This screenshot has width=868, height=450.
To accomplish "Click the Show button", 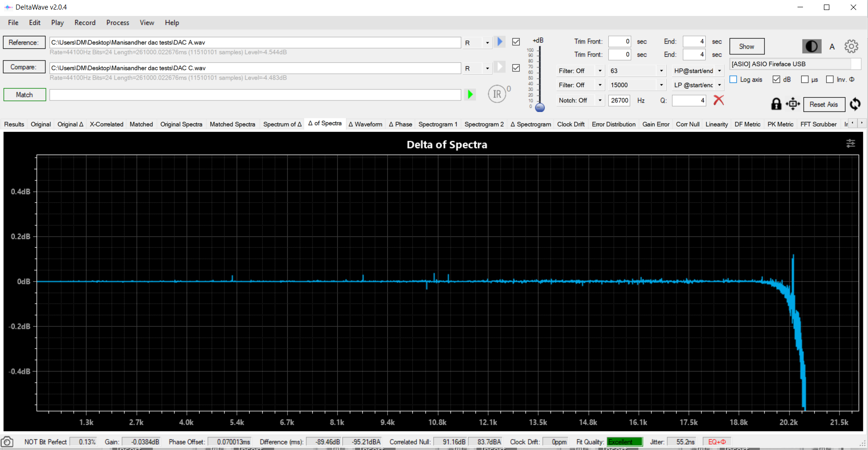I will point(747,46).
